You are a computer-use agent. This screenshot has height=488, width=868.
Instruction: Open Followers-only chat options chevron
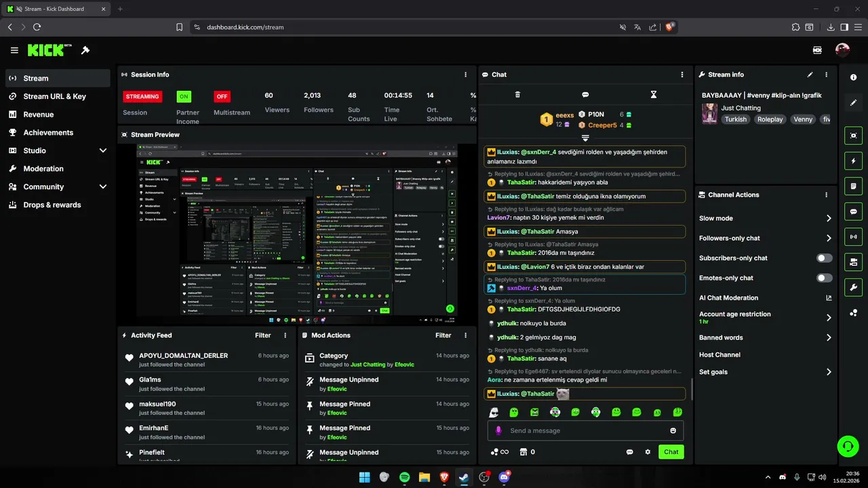(829, 238)
